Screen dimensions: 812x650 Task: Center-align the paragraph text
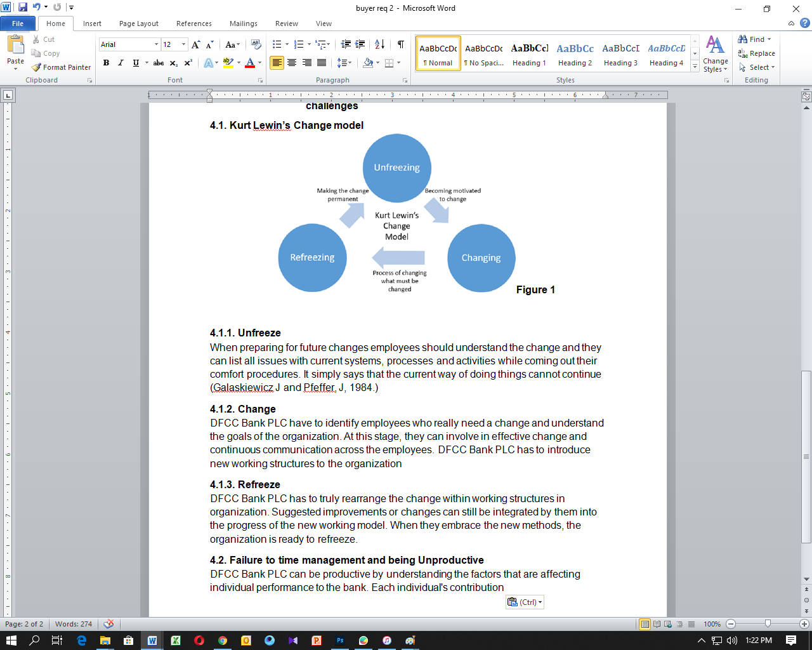pos(292,63)
